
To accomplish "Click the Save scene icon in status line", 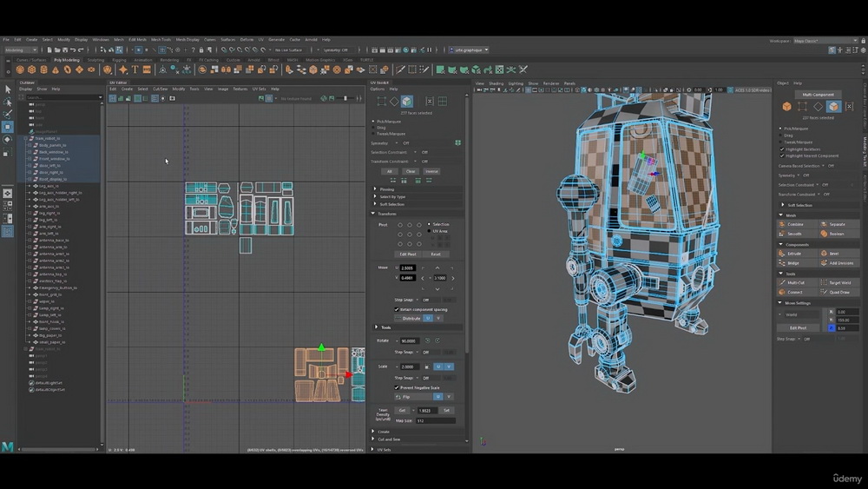I will point(64,50).
